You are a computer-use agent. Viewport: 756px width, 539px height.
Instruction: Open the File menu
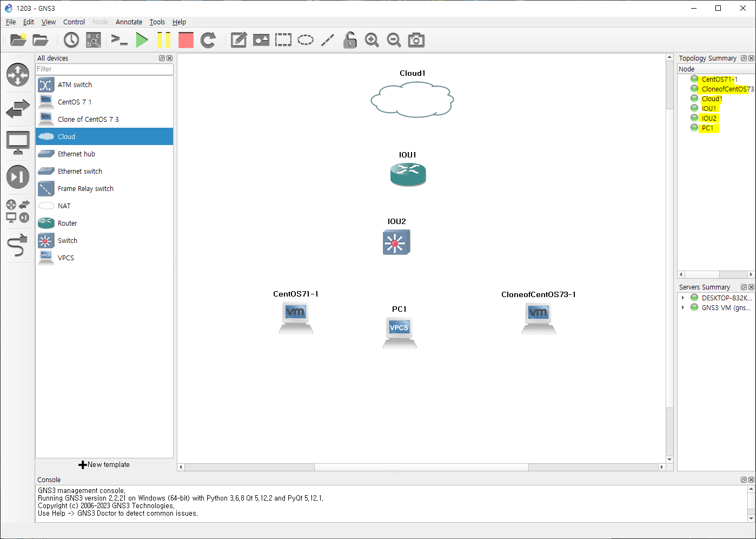point(11,22)
